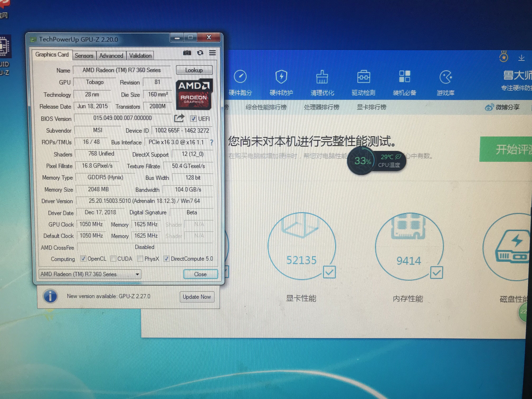Toggle the PhysX checkbox
This screenshot has height=399, width=532.
[x=140, y=259]
